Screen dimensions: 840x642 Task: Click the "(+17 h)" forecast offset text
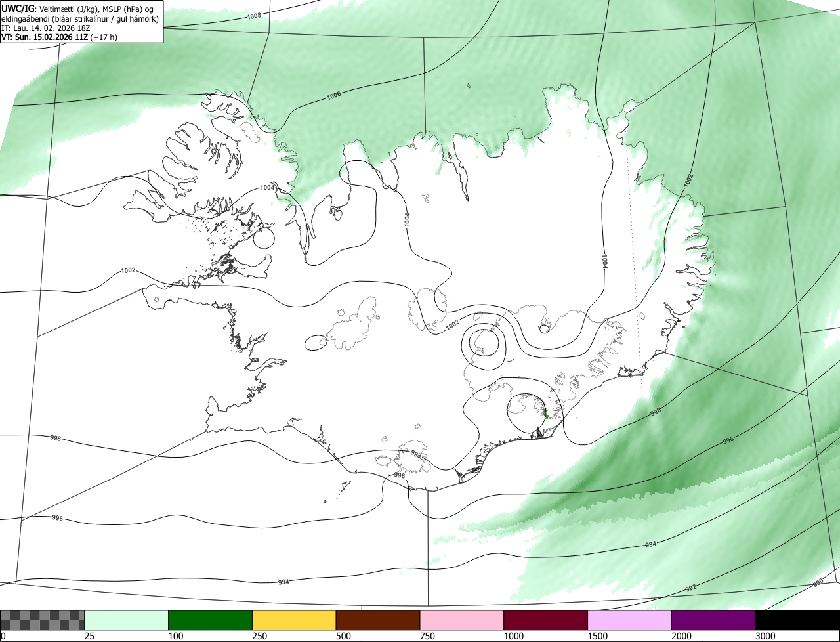tap(105, 37)
